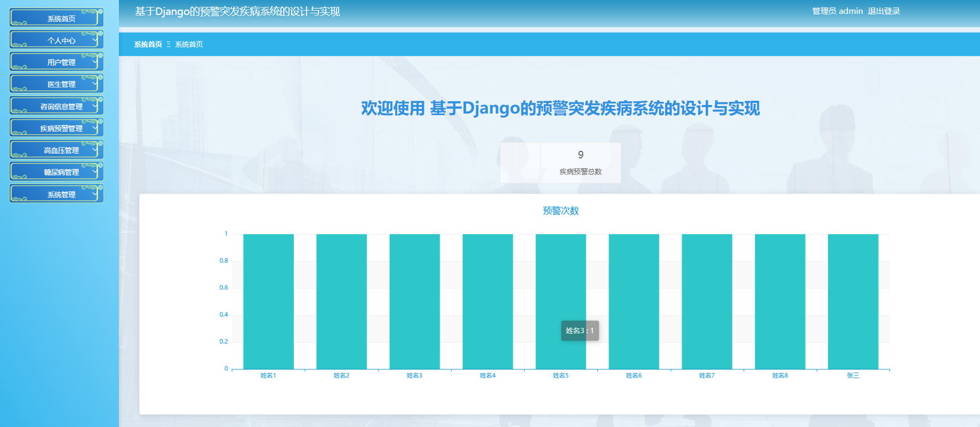Screen dimensions: 980x427
Task: Click the bar for 姓名6
Action: click(x=633, y=301)
